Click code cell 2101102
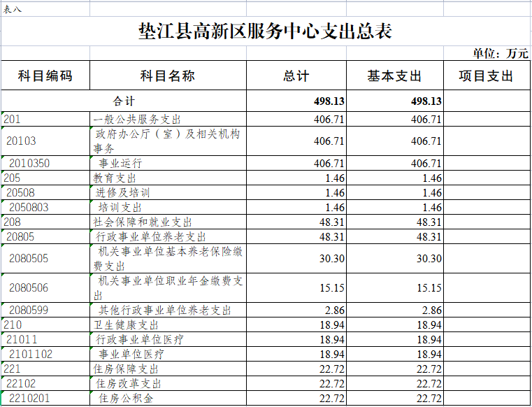This screenshot has width=532, height=407. (45, 354)
